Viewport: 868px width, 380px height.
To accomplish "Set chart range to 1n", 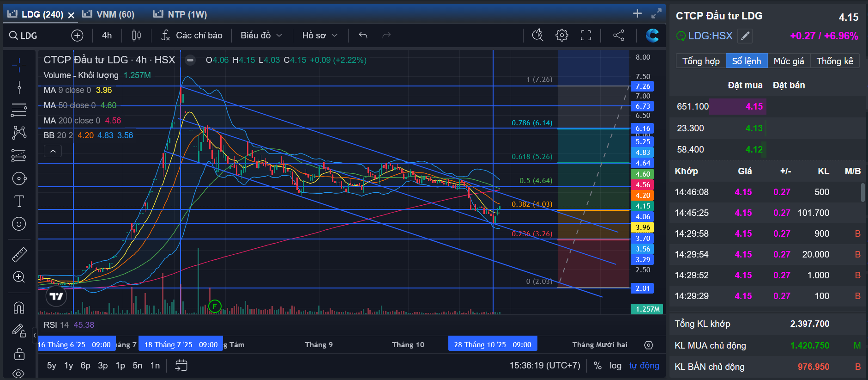I will (155, 366).
